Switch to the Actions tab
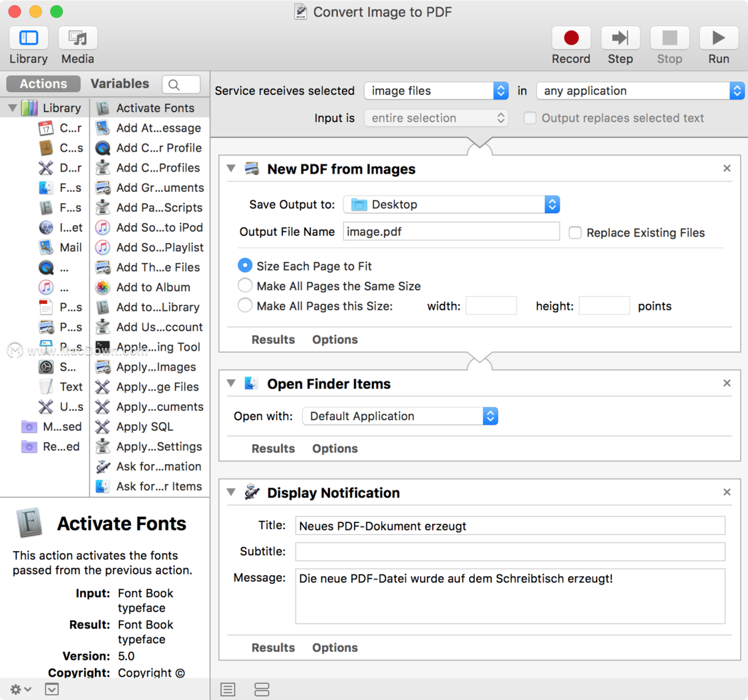748x700 pixels. (x=43, y=83)
